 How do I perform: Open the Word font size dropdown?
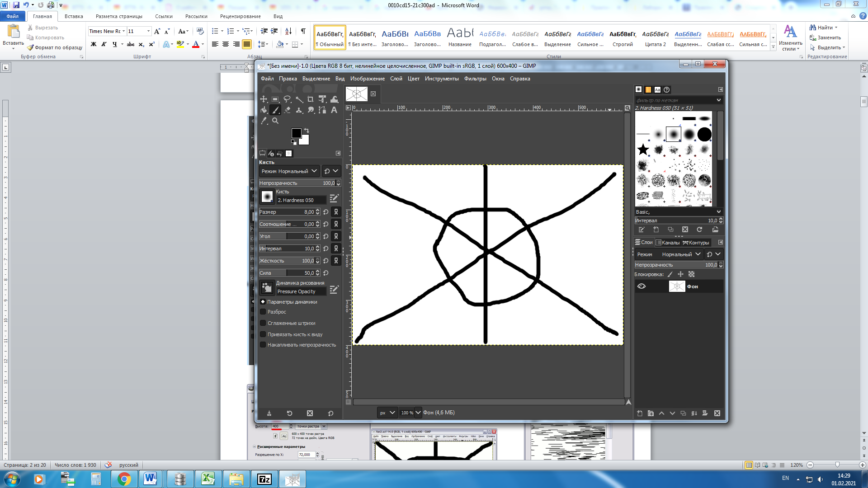(x=148, y=31)
